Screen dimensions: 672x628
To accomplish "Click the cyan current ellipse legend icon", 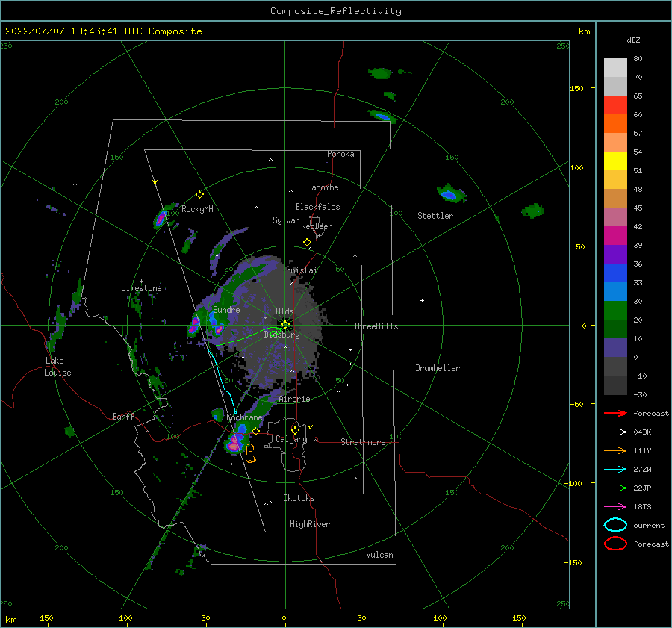I will tap(615, 525).
